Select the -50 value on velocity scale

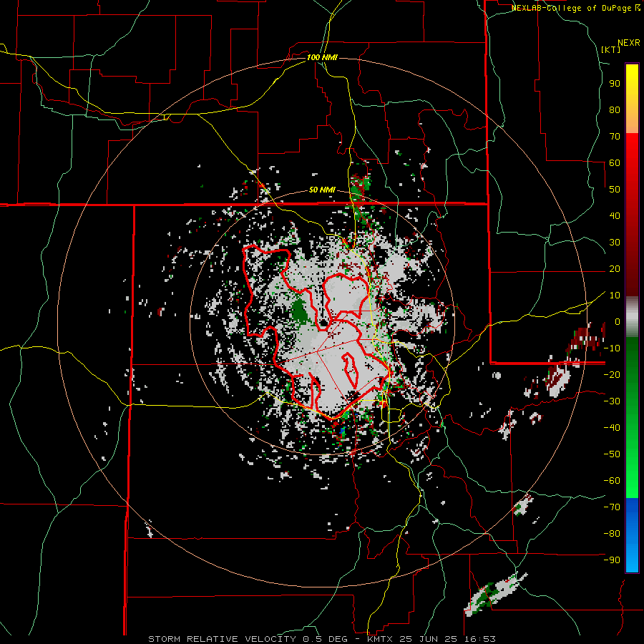pos(612,454)
